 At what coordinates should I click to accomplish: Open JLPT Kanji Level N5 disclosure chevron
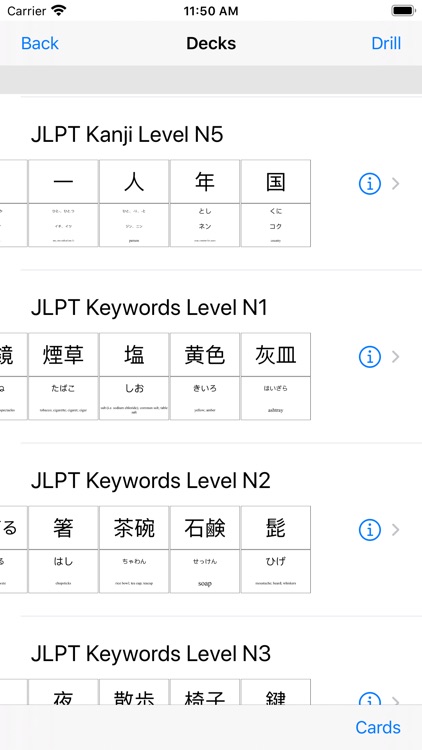coord(395,184)
